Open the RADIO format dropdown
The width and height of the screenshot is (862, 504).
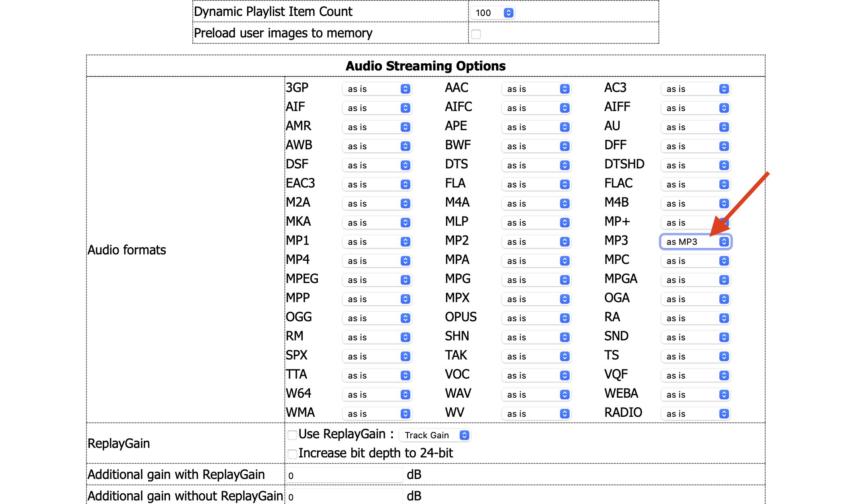tap(695, 414)
